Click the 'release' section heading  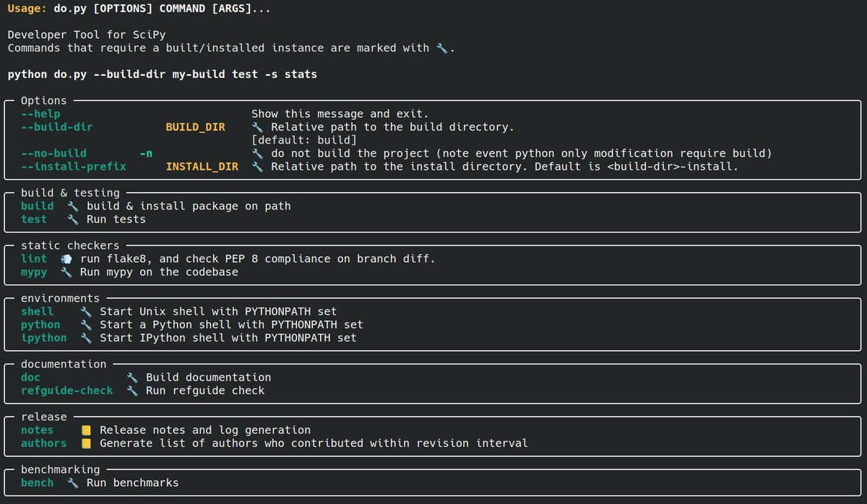pos(44,417)
